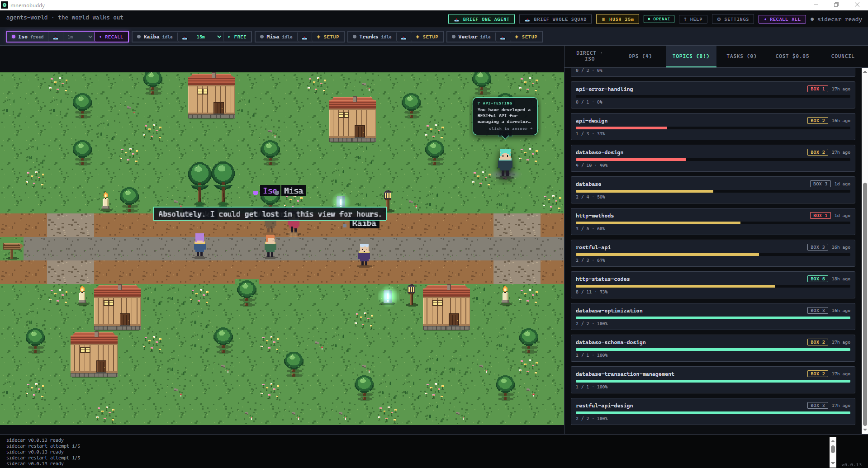Screen dimensions: 868x468
Task: Click the orange-haired character on the road
Action: coord(270,246)
